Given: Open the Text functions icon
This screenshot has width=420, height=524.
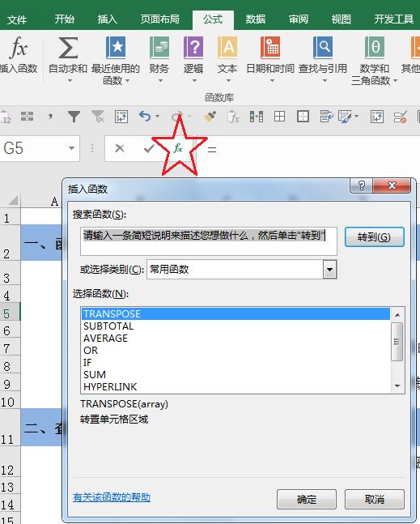Looking at the screenshot, I should 227,48.
